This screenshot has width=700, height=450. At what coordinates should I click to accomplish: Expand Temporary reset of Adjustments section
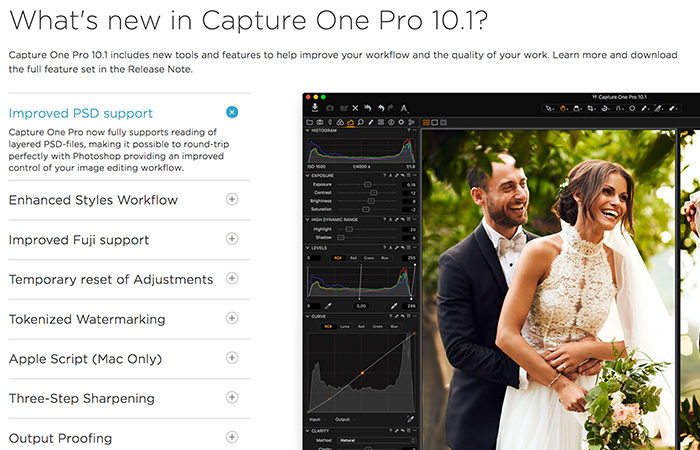(x=232, y=279)
